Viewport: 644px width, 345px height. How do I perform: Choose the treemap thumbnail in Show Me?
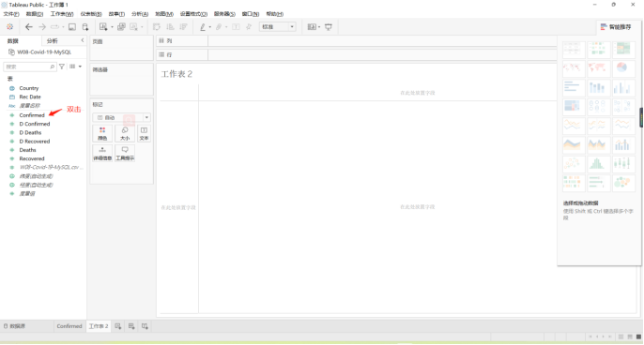573,106
